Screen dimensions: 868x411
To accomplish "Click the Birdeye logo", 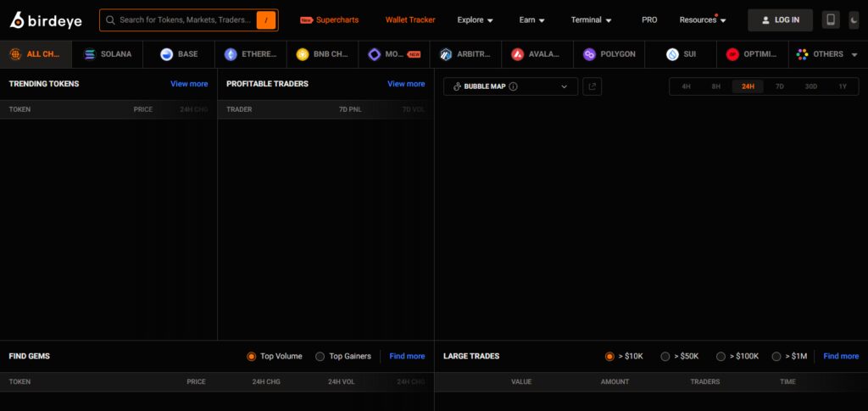I will coord(46,19).
